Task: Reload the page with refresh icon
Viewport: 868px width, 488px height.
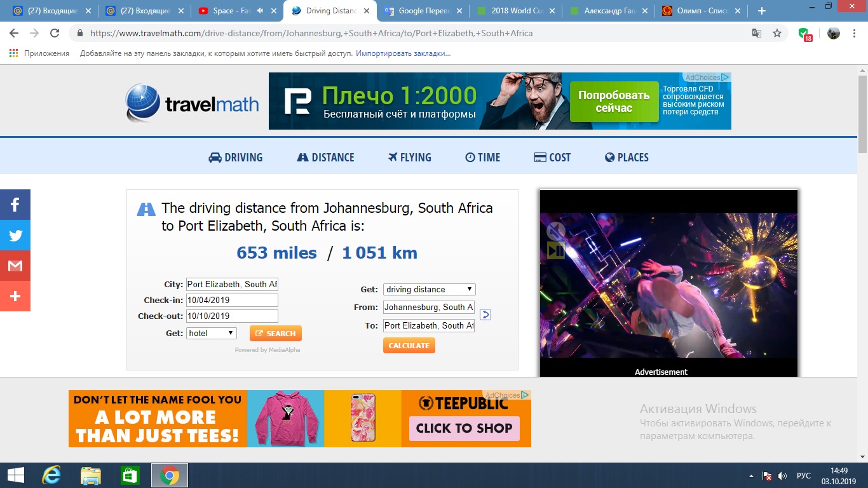Action: click(x=55, y=33)
